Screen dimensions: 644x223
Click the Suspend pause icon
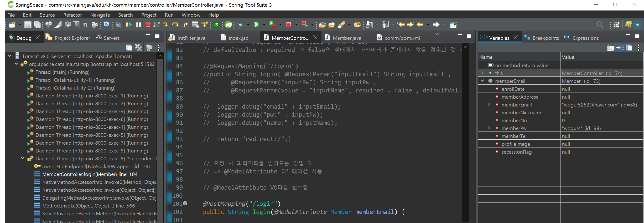click(x=139, y=25)
